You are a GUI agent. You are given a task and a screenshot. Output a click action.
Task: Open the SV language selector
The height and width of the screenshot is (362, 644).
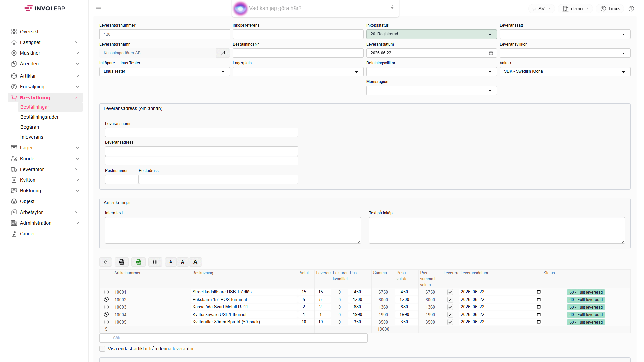541,9
